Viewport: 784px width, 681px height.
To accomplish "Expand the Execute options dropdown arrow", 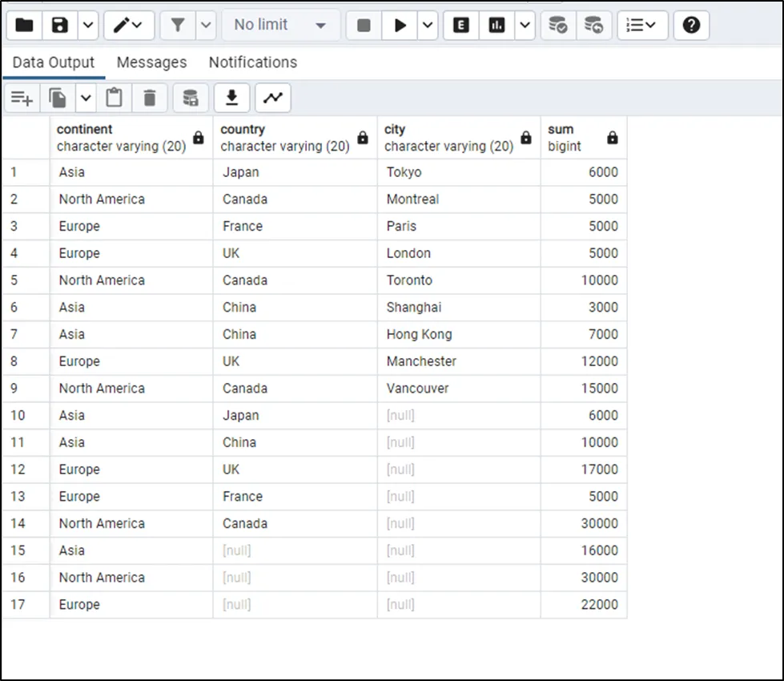I will click(x=428, y=25).
